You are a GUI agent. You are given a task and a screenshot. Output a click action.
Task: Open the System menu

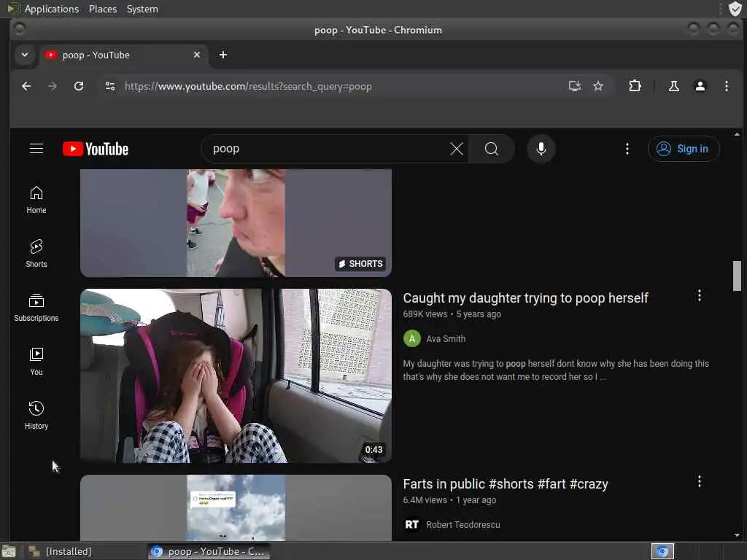coord(142,9)
